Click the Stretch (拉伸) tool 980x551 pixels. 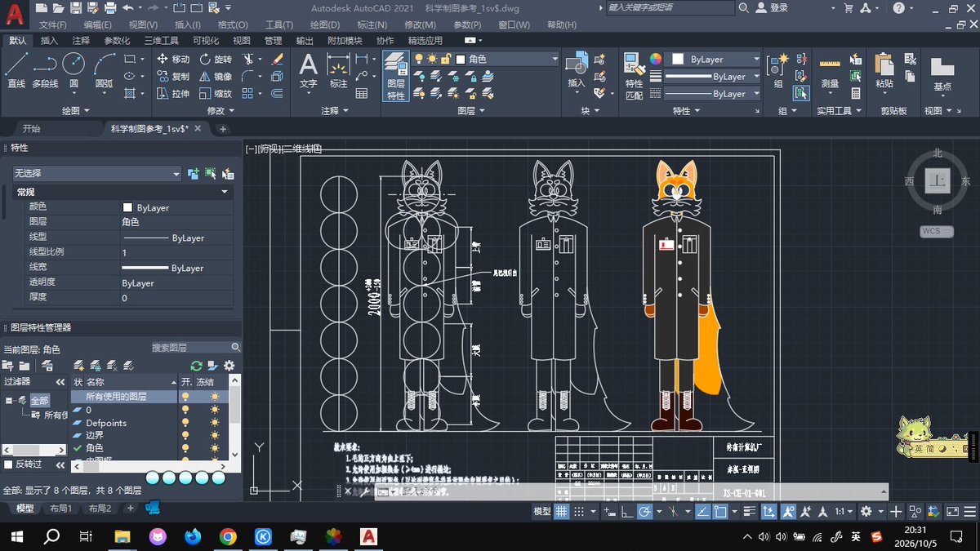173,94
